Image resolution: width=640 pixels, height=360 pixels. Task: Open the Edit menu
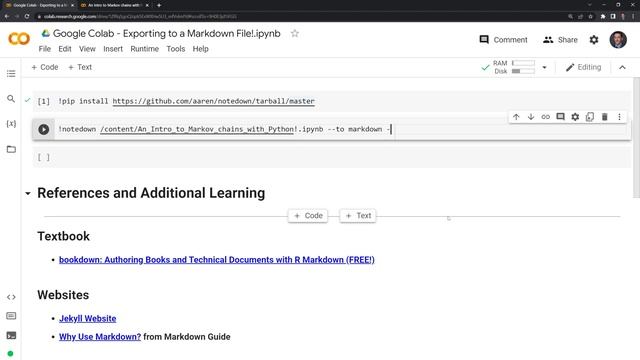pos(64,49)
